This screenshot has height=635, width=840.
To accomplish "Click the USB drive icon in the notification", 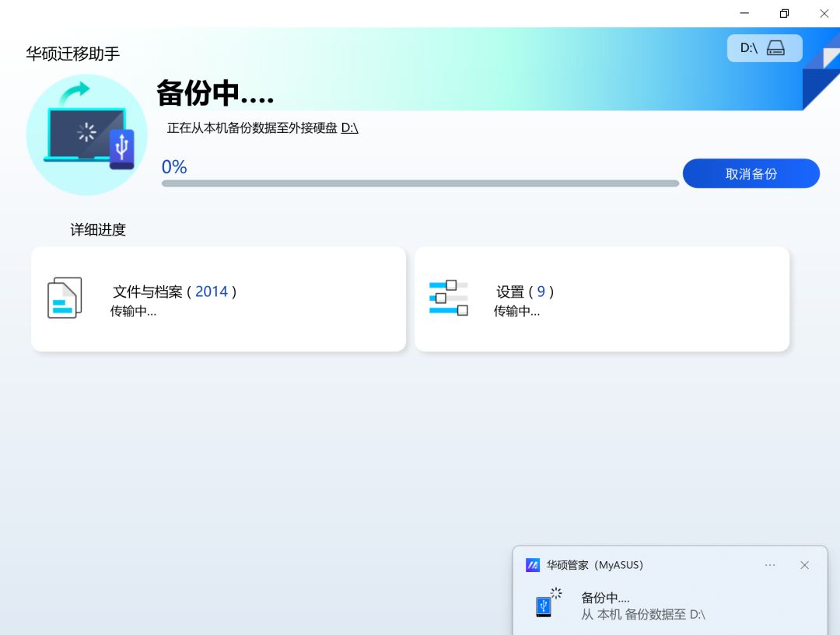I will click(544, 606).
